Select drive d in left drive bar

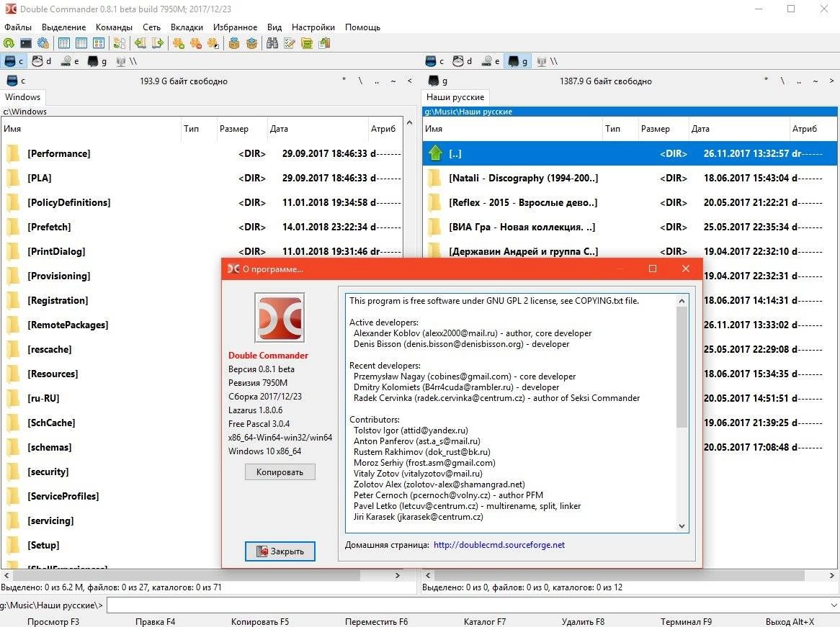41,62
